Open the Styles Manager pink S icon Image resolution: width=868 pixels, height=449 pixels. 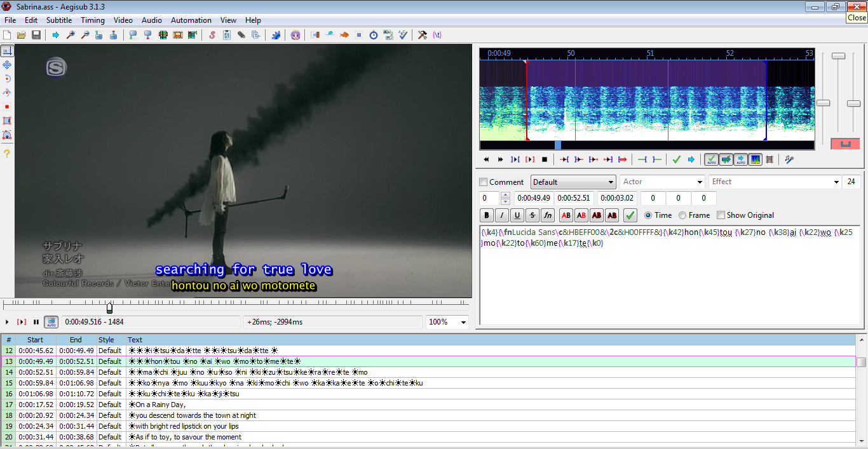212,35
